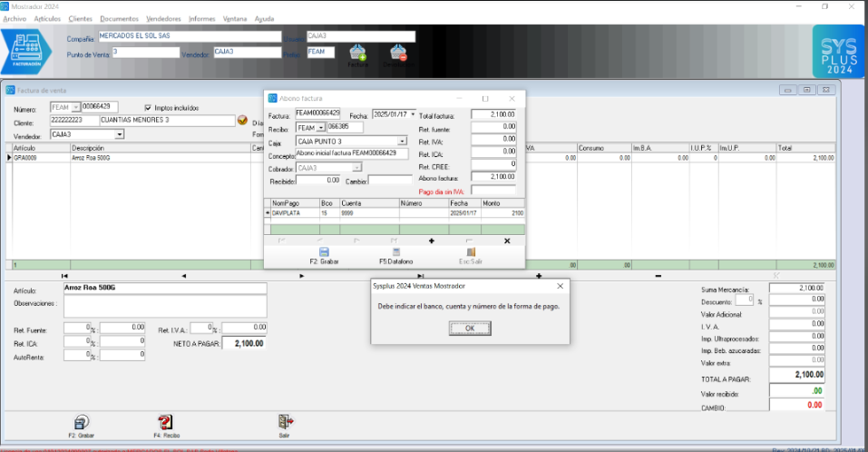Open the Ventana menu
868x452 pixels.
[235, 19]
